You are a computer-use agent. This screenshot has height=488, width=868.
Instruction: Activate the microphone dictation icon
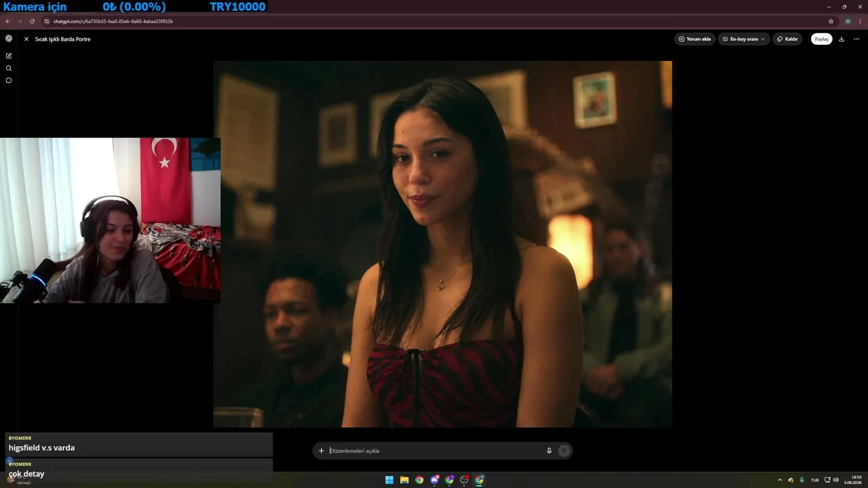pos(549,451)
